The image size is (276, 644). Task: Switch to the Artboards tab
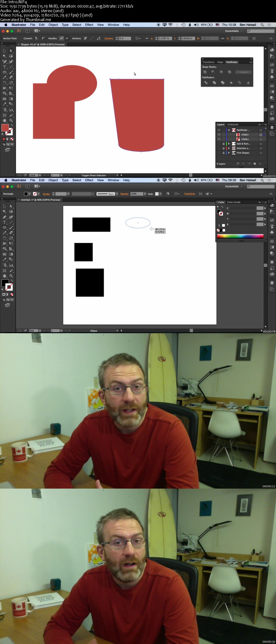tap(233, 125)
